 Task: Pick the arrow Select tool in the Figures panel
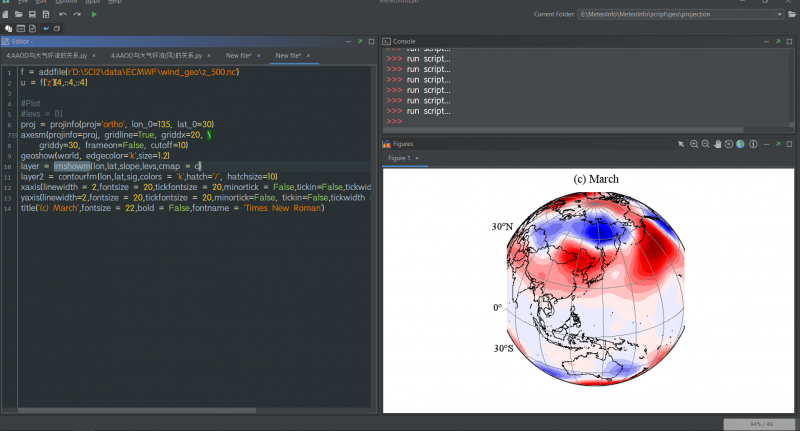point(681,144)
